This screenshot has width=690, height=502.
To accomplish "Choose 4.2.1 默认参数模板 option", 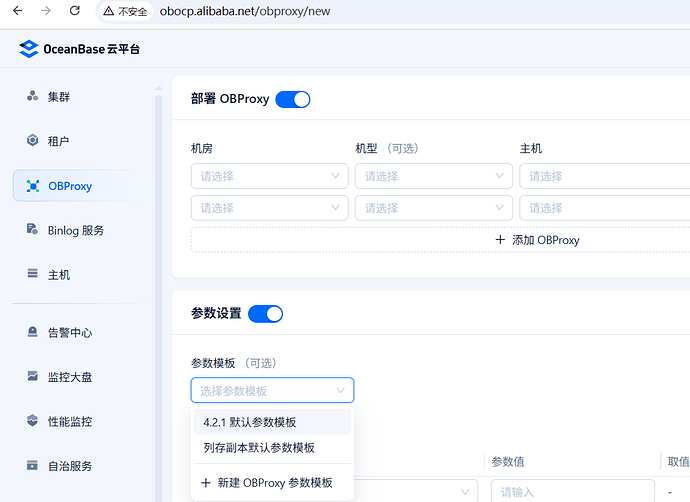I will 272,422.
